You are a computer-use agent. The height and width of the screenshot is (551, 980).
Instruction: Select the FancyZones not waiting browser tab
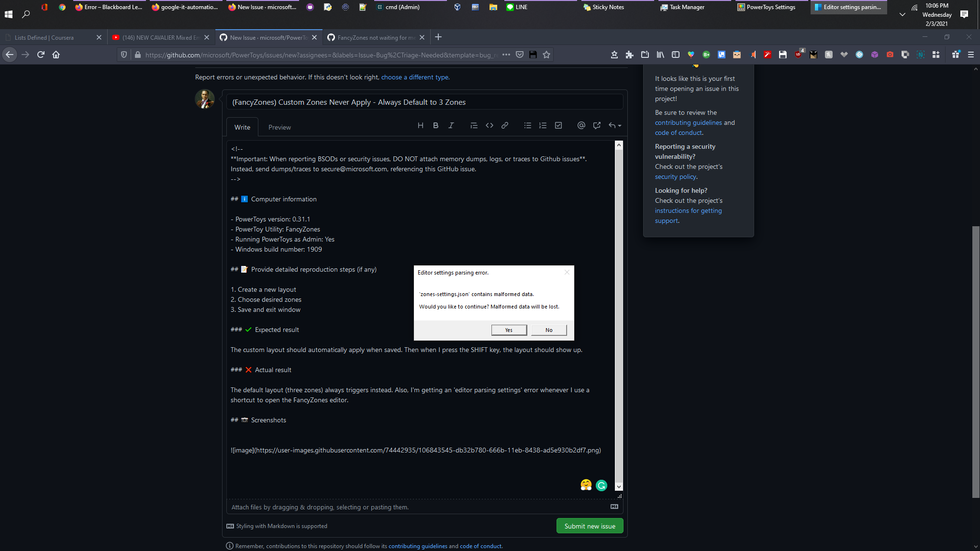click(374, 37)
